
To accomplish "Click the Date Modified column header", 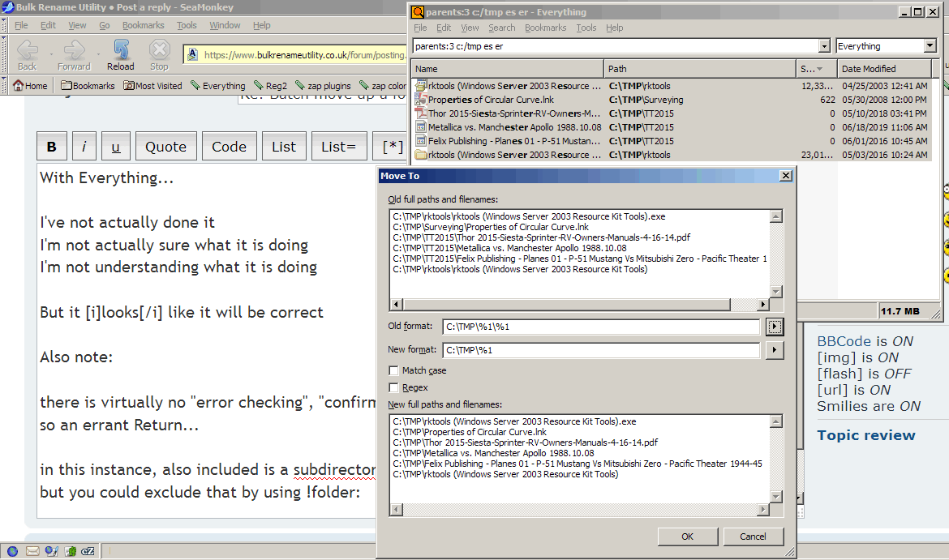I will 884,69.
